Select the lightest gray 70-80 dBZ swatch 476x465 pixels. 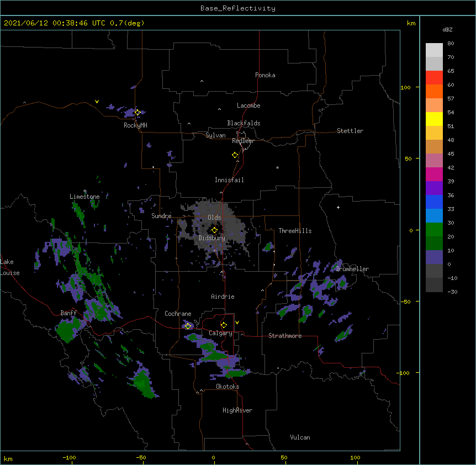coord(434,50)
